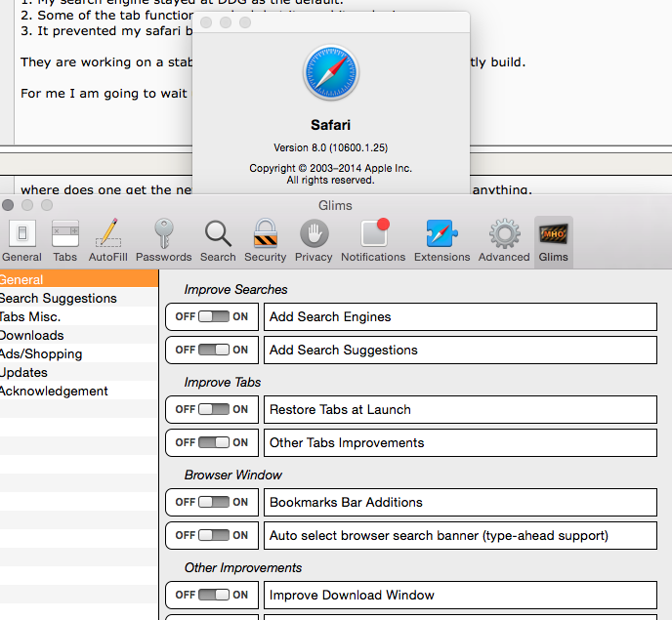Click the Glims window title

pos(335,205)
